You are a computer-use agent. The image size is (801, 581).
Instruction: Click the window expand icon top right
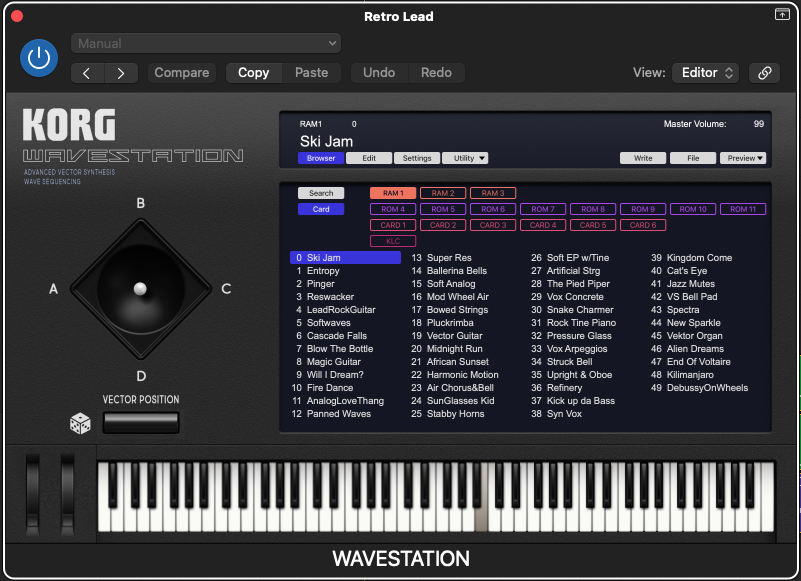tap(782, 14)
